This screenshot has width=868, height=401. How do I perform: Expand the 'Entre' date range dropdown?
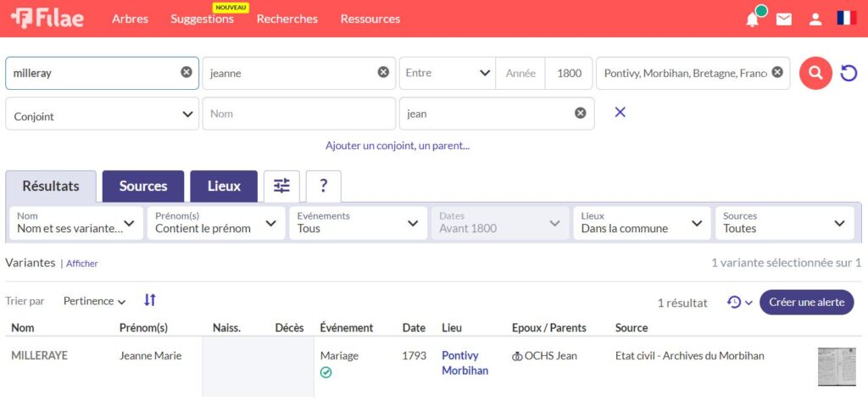pos(448,73)
